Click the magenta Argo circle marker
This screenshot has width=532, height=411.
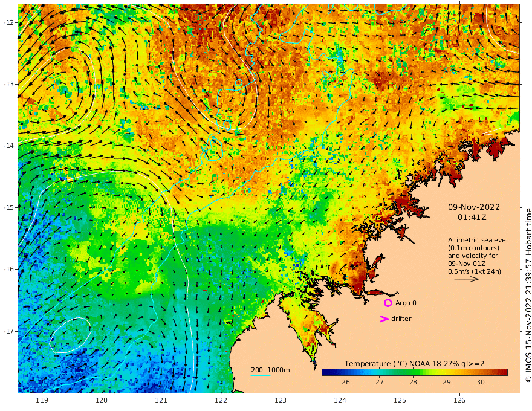pyautogui.click(x=388, y=303)
